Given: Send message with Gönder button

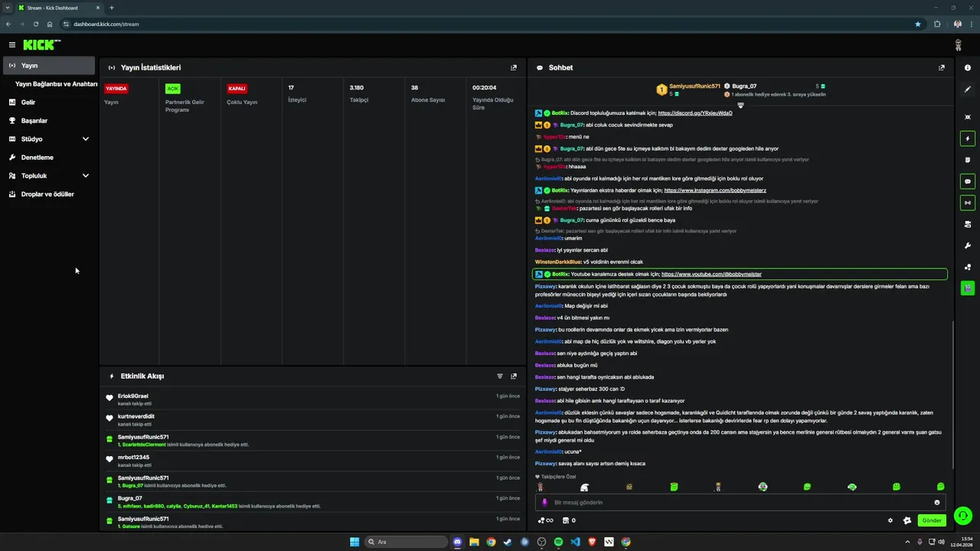Looking at the screenshot, I should [x=932, y=520].
